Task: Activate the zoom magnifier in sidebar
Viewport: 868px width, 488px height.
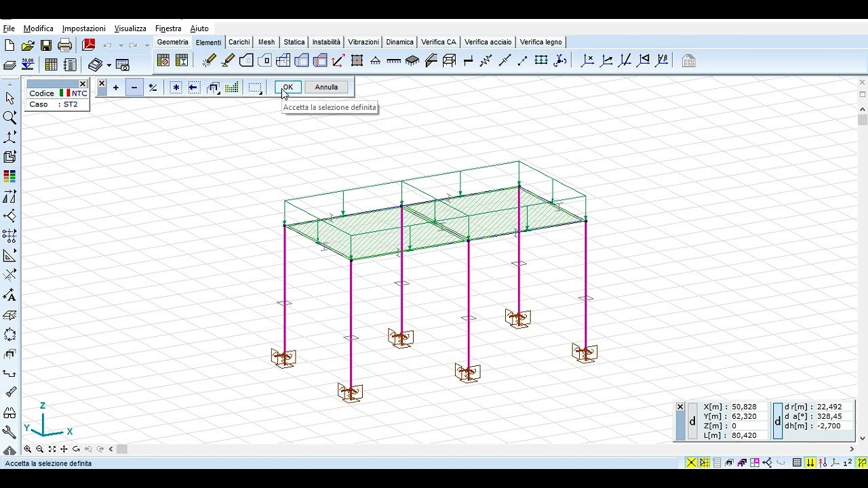Action: pos(9,118)
